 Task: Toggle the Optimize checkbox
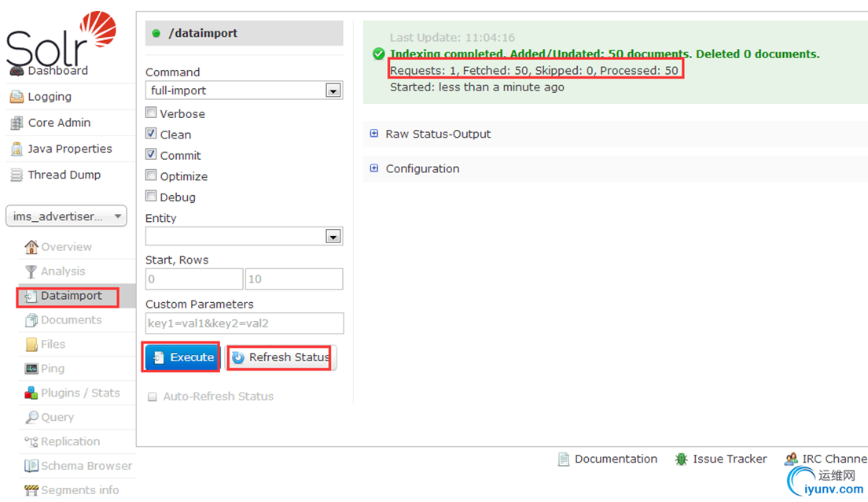tap(151, 175)
